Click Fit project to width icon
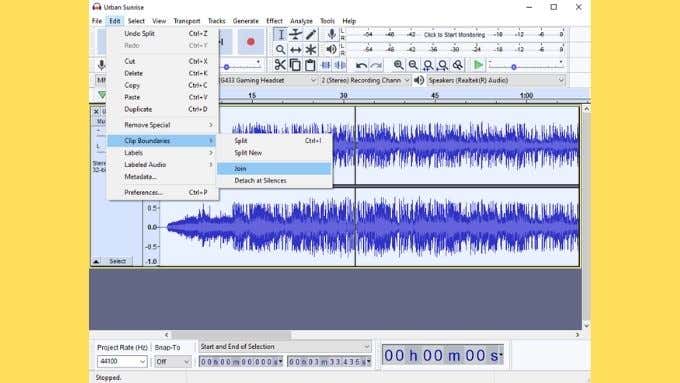Viewport: 680px width, 383px height. (443, 65)
